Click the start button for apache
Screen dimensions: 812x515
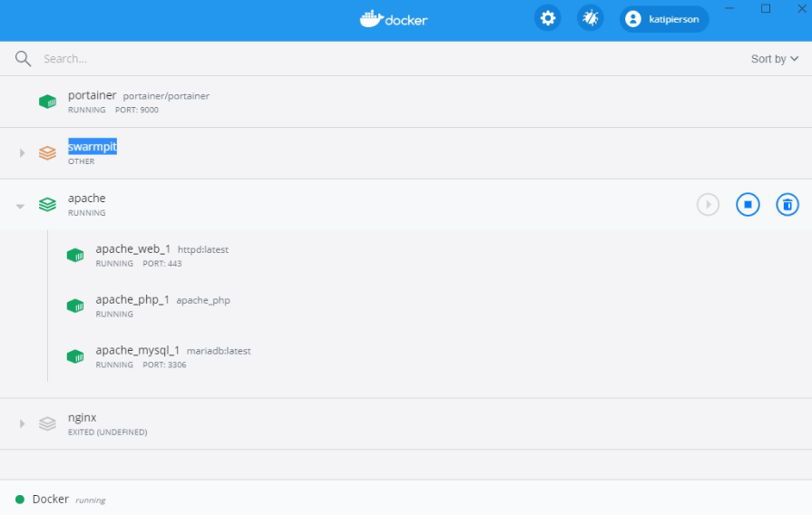708,205
